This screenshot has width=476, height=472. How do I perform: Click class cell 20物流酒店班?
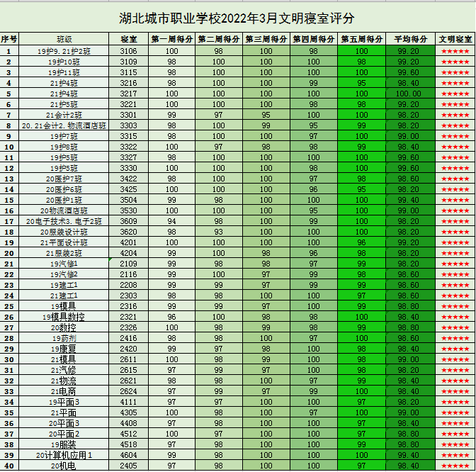pyautogui.click(x=64, y=210)
